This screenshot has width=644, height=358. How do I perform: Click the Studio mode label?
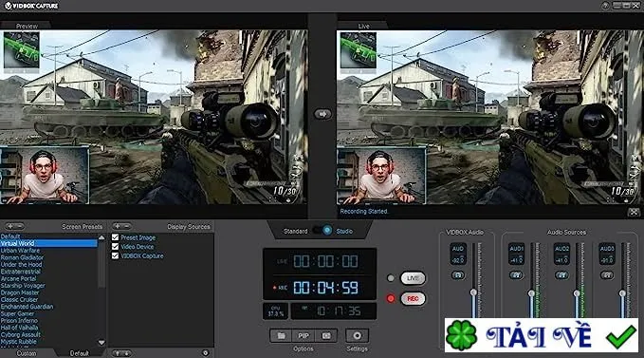[x=344, y=231]
